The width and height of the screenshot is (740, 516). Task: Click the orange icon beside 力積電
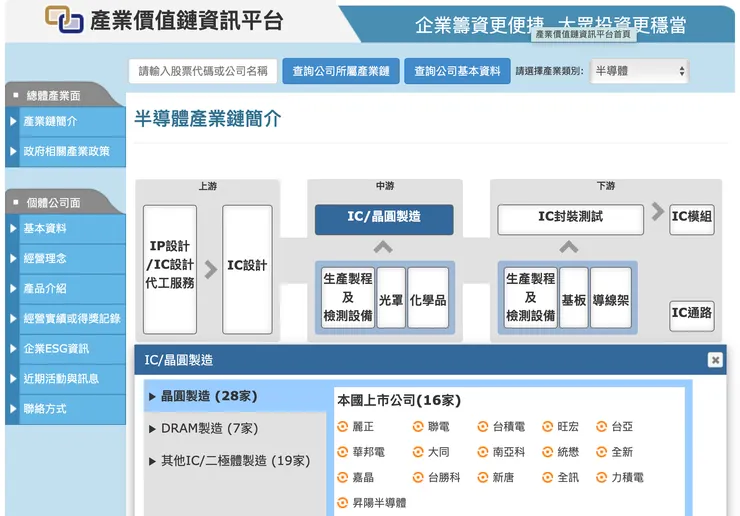click(601, 478)
